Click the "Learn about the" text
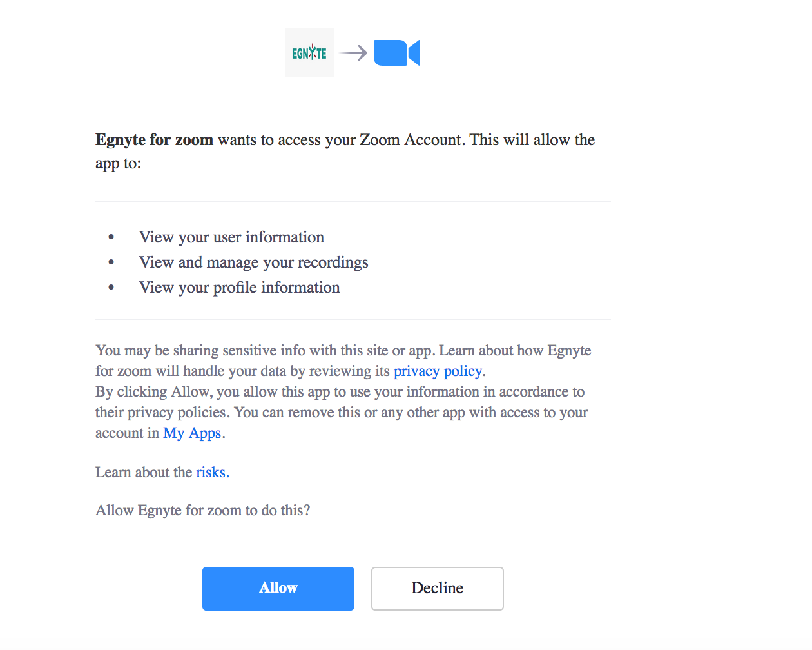This screenshot has height=650, width=812. pos(144,473)
